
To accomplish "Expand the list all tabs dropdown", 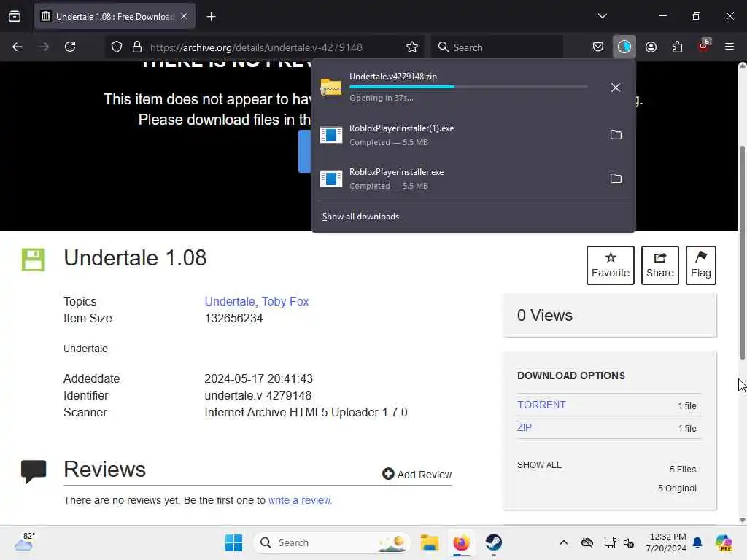I will click(x=602, y=16).
